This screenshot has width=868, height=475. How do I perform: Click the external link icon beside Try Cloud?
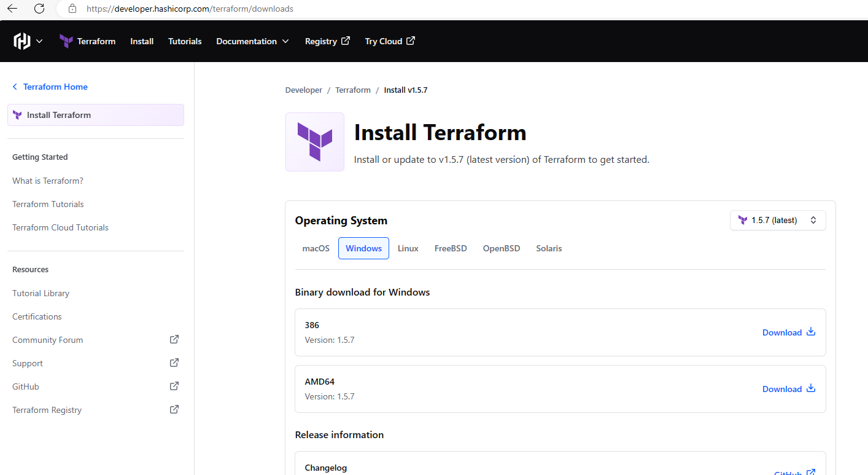[411, 41]
